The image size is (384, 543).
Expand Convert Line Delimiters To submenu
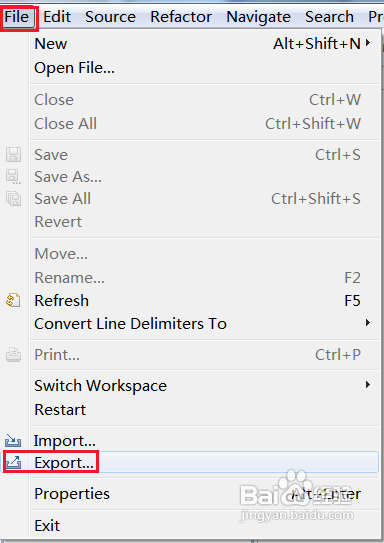click(368, 323)
